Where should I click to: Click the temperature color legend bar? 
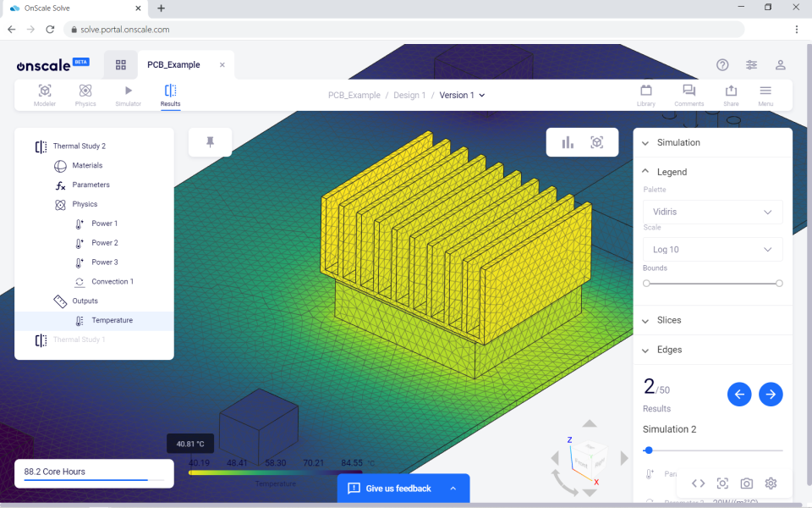[276, 472]
